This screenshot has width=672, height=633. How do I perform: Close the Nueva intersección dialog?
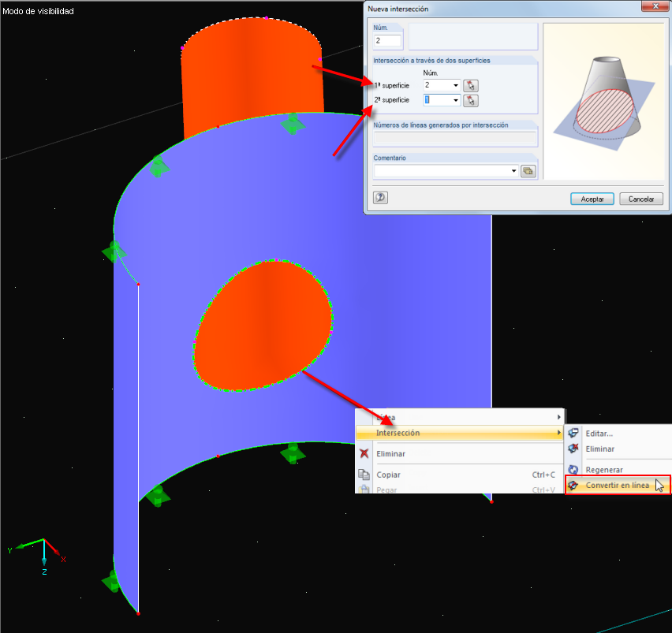tap(655, 6)
